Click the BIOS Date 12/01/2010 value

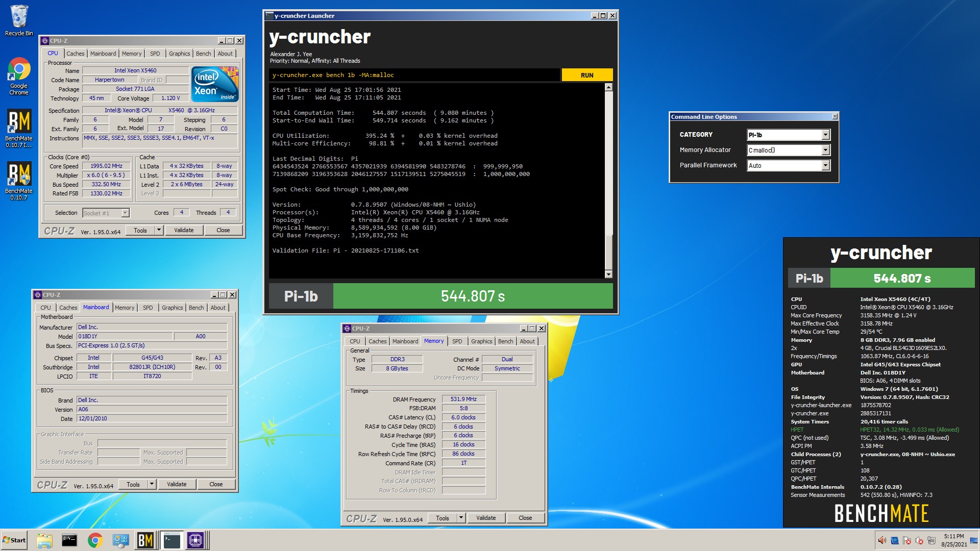(152, 419)
